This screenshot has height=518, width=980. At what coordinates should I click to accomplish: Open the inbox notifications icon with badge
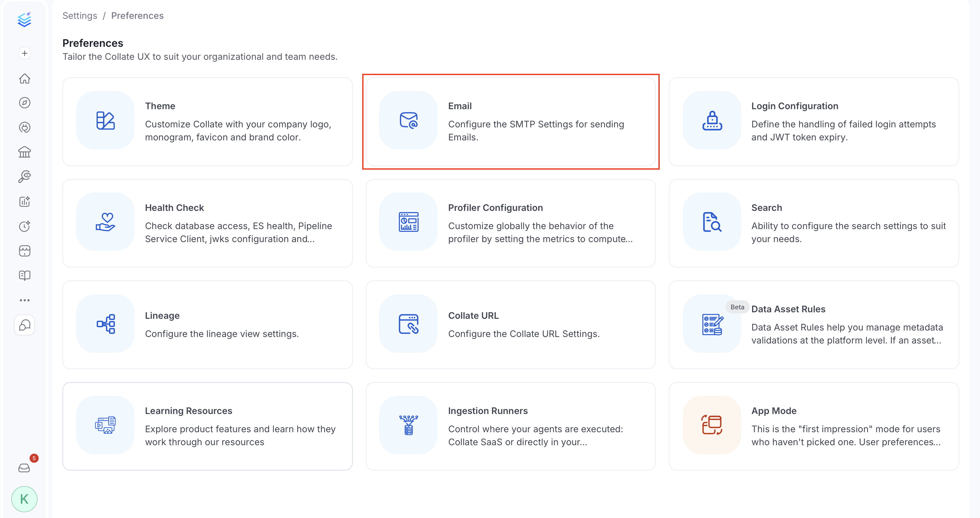[24, 468]
